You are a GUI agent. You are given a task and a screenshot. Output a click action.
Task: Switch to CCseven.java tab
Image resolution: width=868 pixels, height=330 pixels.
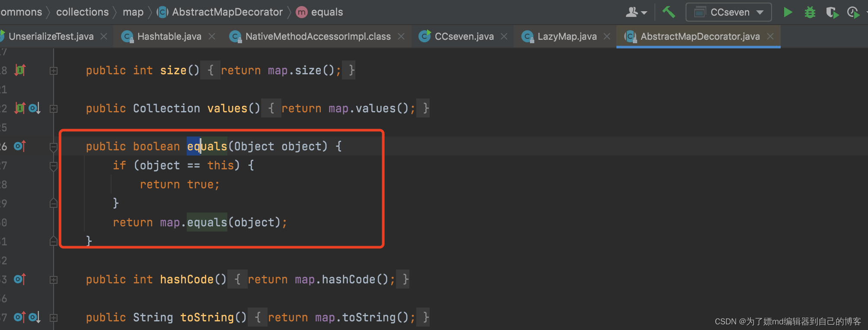pos(464,36)
